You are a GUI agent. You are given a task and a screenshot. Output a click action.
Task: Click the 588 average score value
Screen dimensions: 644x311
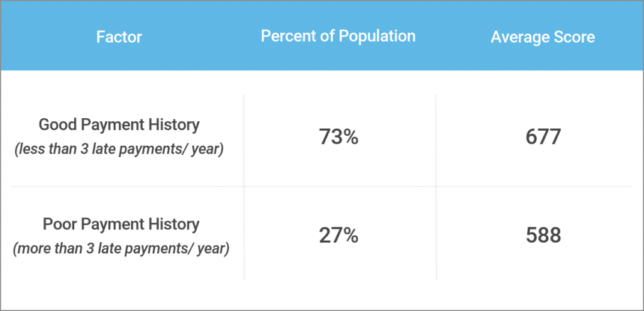[543, 236]
